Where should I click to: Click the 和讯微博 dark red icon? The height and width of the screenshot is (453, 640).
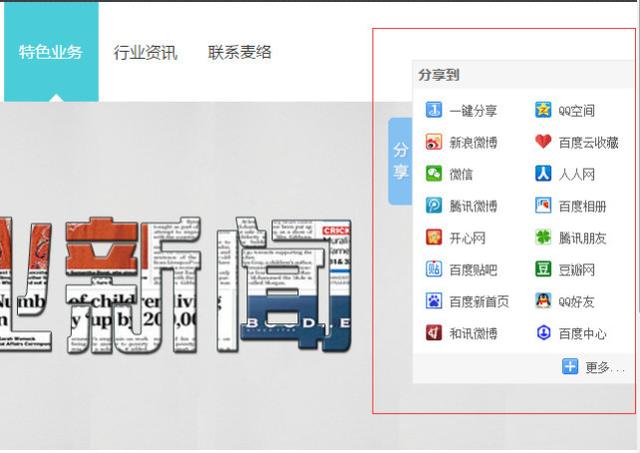433,333
